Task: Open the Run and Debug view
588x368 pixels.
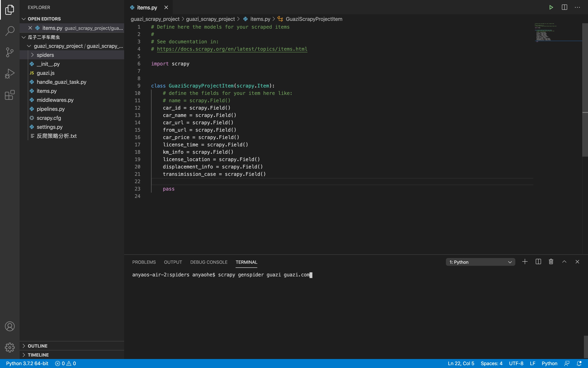Action: [x=10, y=74]
